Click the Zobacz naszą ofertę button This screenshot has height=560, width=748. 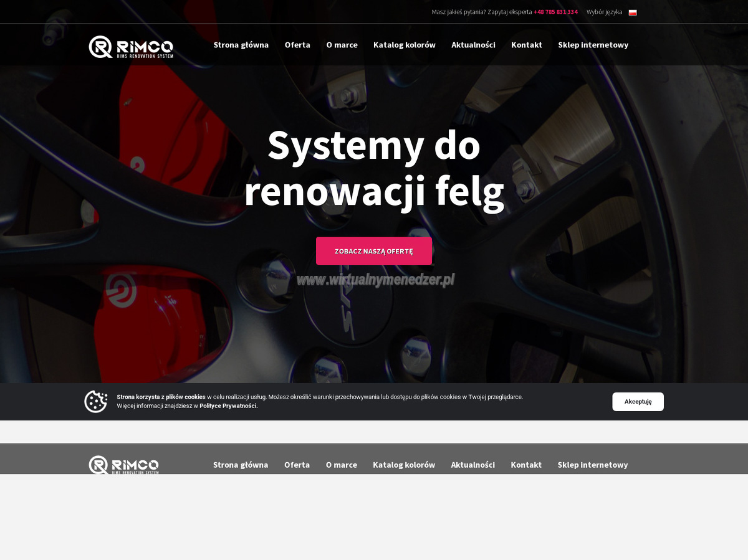click(374, 251)
